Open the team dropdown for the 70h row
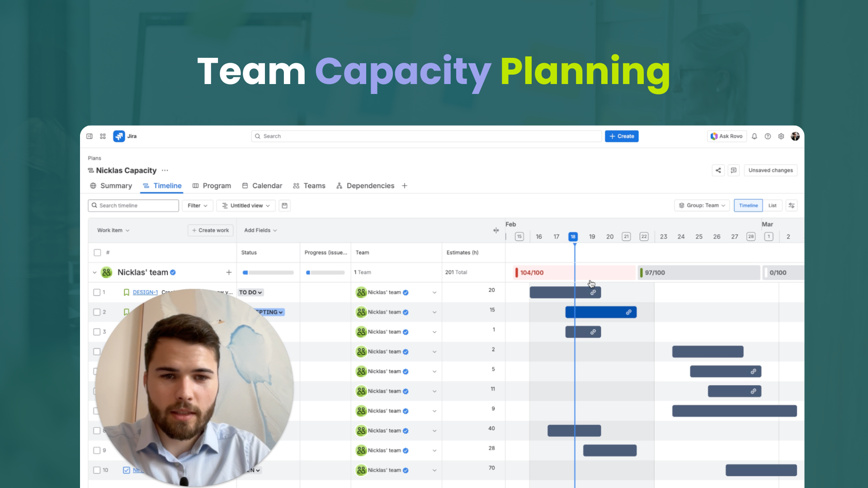The image size is (868, 488). coord(434,470)
